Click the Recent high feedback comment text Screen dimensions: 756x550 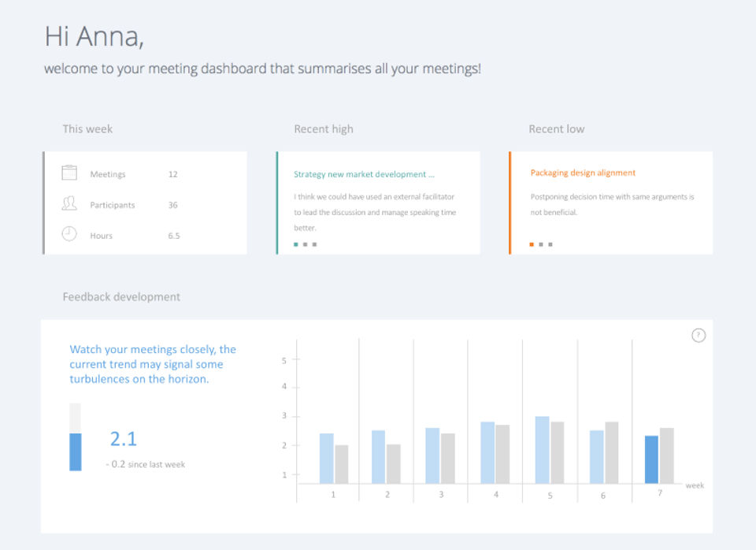click(x=375, y=212)
